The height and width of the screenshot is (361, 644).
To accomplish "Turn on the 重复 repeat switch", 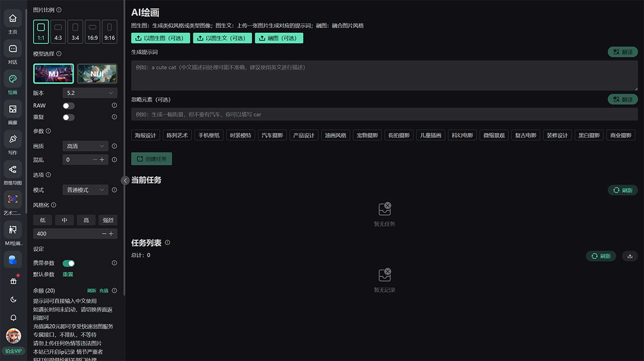I will pyautogui.click(x=69, y=117).
